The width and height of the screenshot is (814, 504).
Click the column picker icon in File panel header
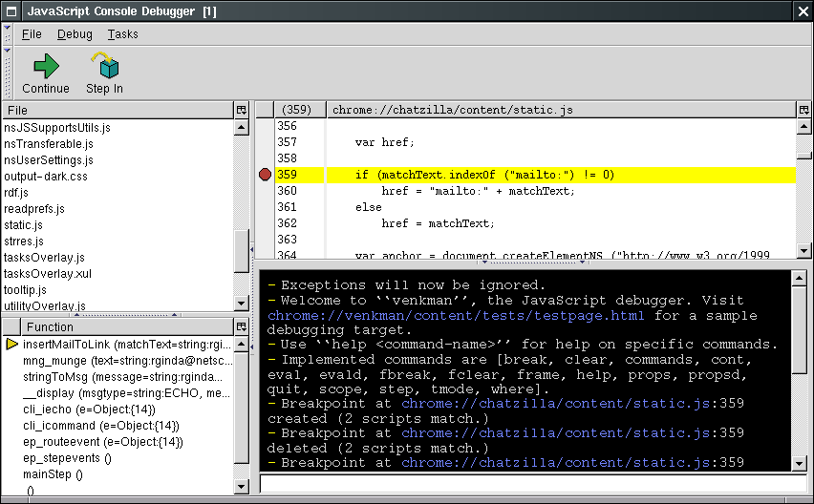pyautogui.click(x=241, y=110)
